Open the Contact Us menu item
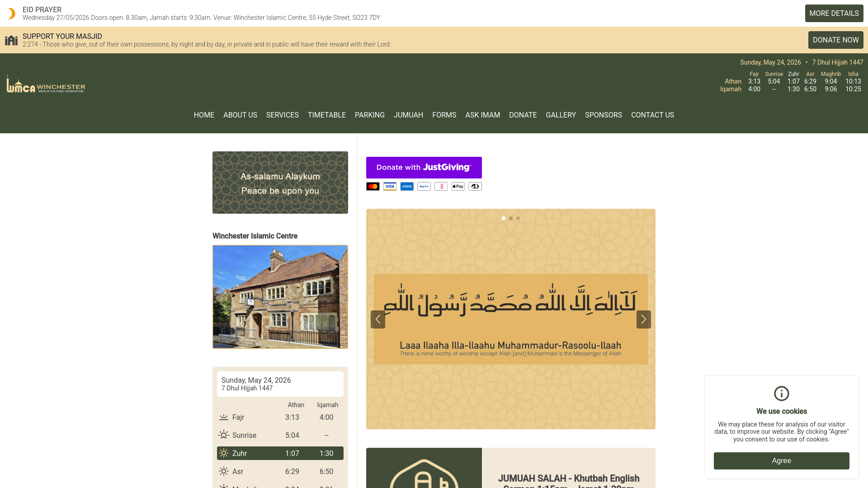The width and height of the screenshot is (868, 488). (652, 115)
